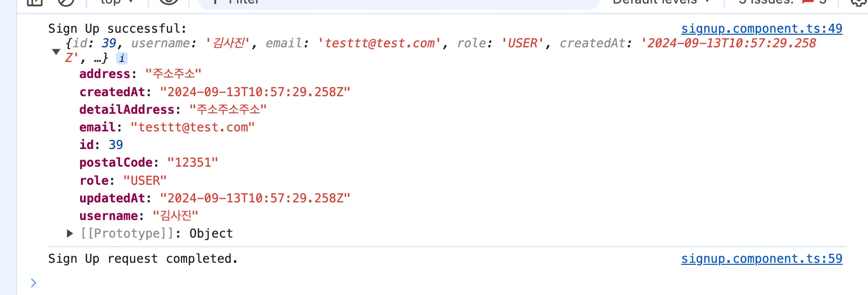Viewport: 868px width, 295px height.
Task: Toggle the console sidebar icon
Action: pyautogui.click(x=34, y=2)
